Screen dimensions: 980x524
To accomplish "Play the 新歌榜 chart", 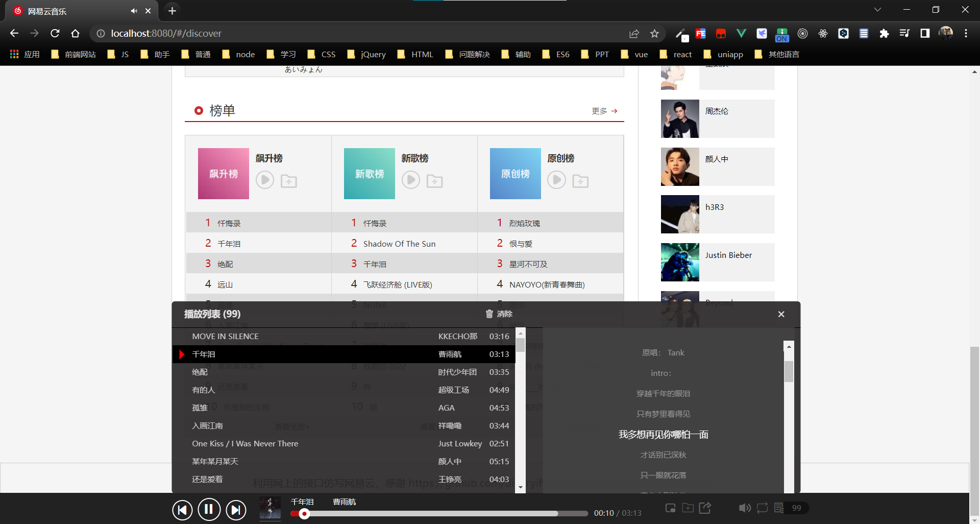I will tap(411, 180).
